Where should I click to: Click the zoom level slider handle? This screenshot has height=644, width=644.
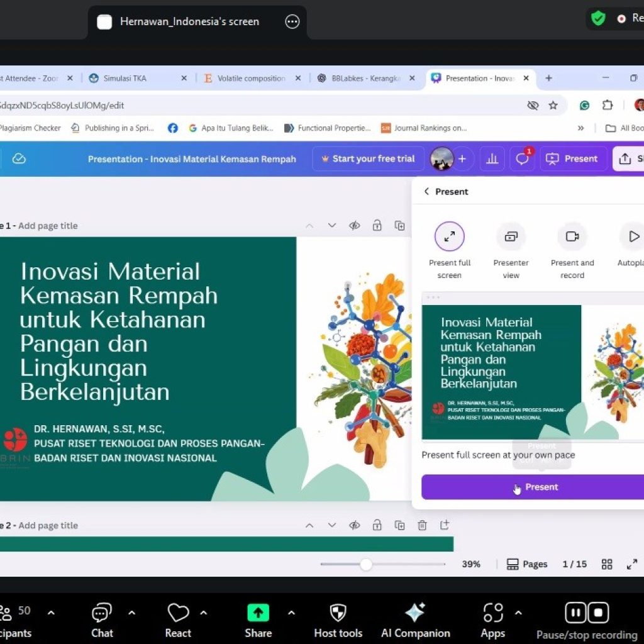(x=366, y=564)
